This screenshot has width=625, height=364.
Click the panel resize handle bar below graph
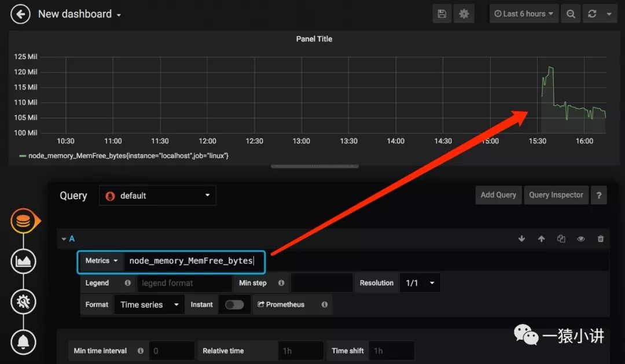click(314, 166)
